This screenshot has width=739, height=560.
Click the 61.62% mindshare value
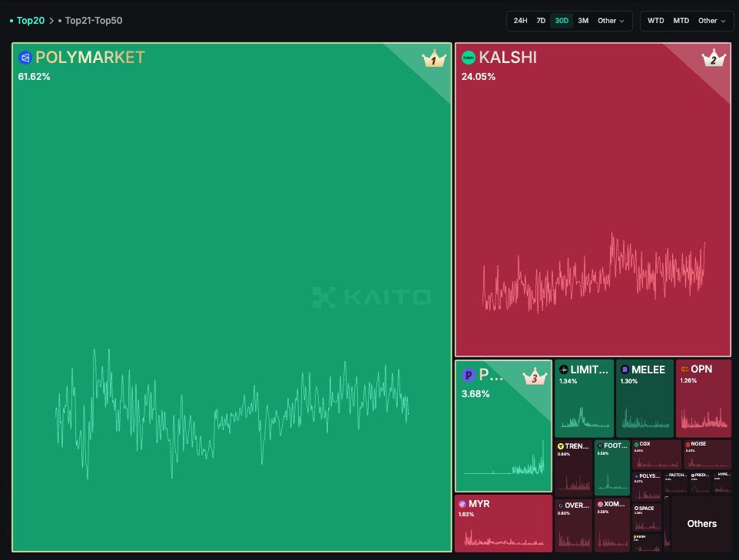[34, 76]
